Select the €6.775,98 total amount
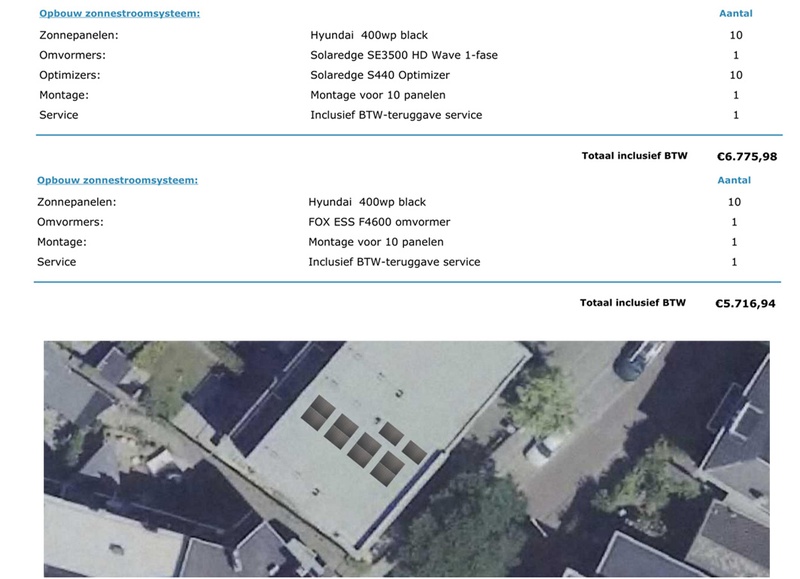800x579 pixels. [x=744, y=155]
